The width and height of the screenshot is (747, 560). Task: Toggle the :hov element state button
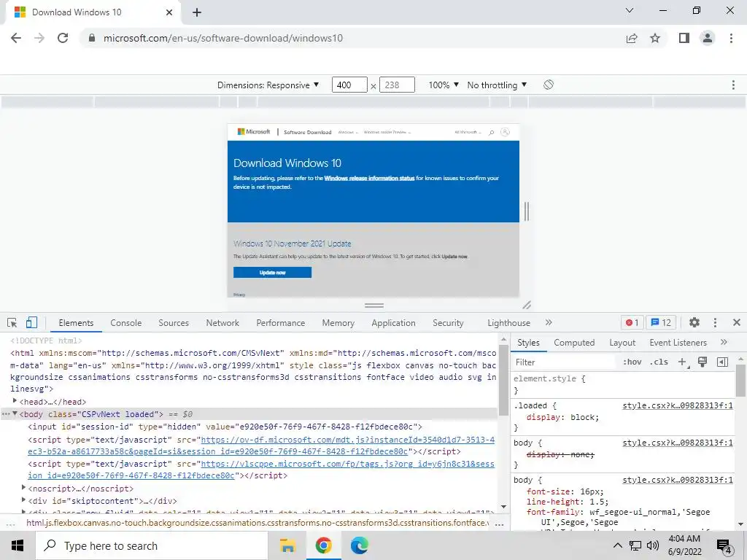coord(632,362)
